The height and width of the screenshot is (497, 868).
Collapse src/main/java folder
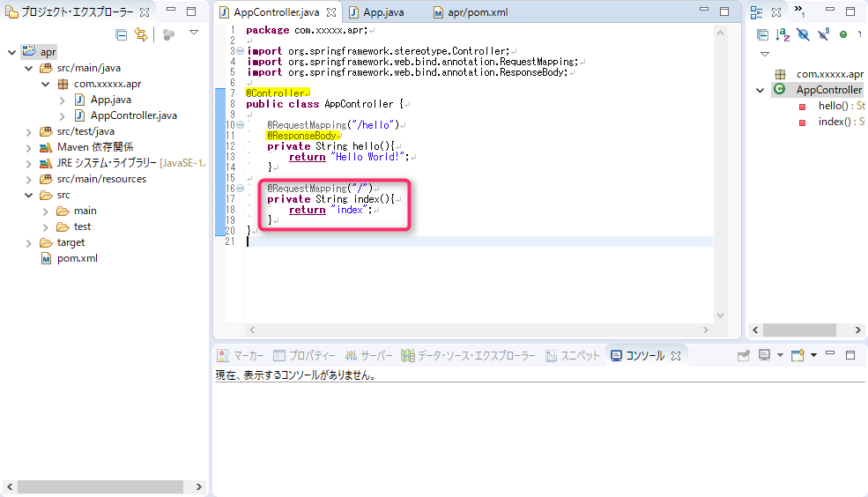coord(29,68)
